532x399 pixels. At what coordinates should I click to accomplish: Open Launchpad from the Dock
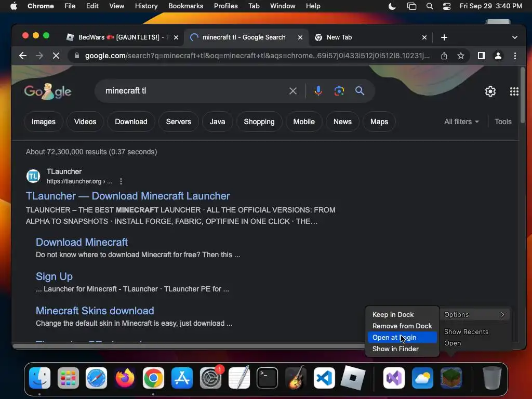68,378
